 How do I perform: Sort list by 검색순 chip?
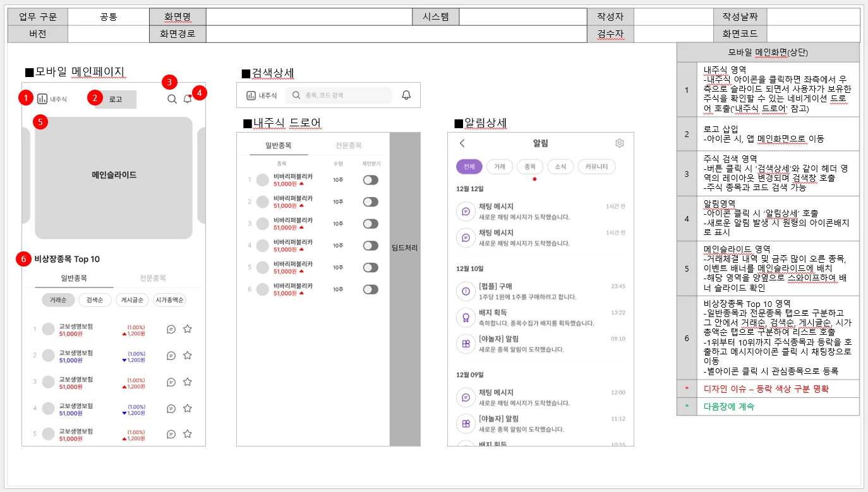pyautogui.click(x=95, y=300)
